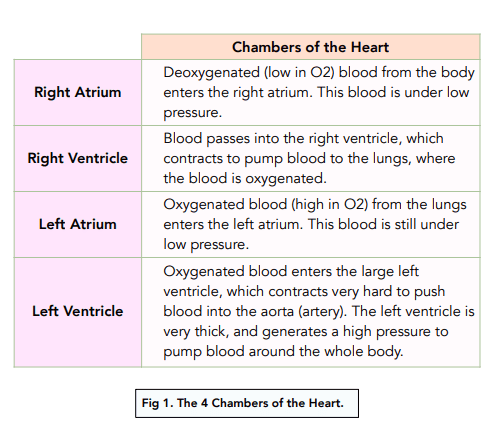Click the Left Atrium description cell
Viewport: 496px width, 429px height.
click(x=311, y=224)
